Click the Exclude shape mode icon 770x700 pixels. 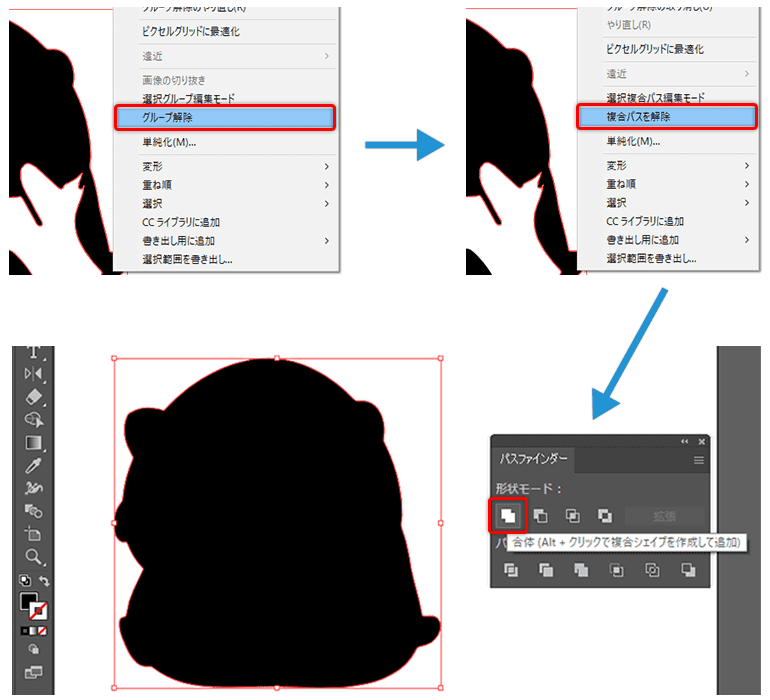[x=605, y=516]
